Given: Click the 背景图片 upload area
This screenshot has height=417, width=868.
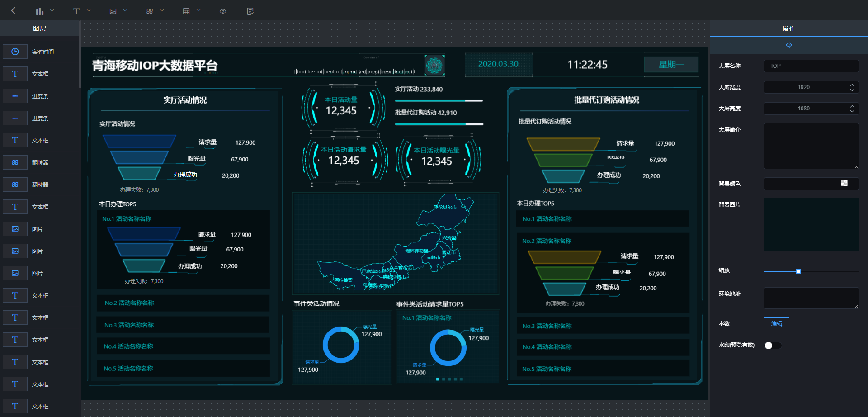Looking at the screenshot, I should click(x=811, y=225).
